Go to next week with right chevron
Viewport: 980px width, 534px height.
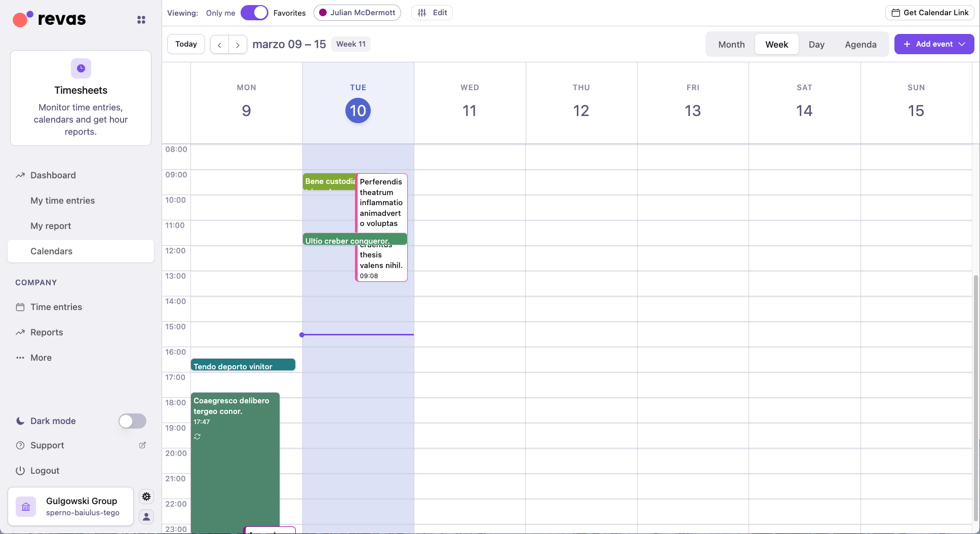click(238, 45)
